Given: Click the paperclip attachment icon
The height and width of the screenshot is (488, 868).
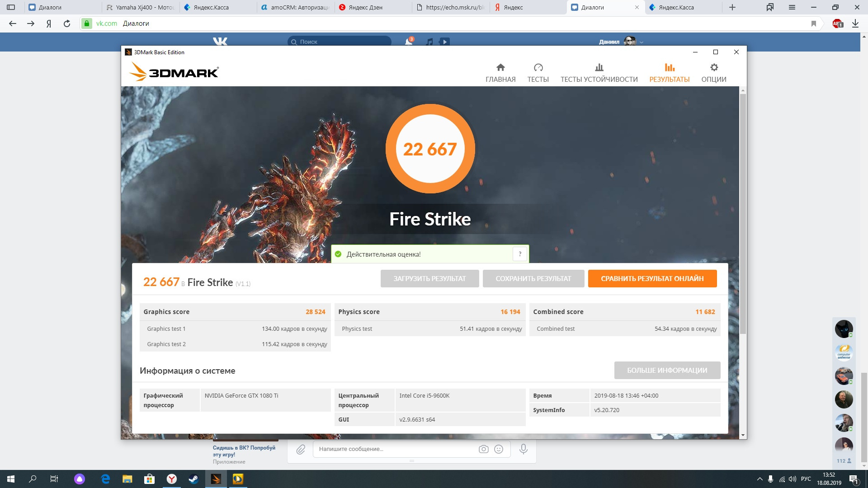Looking at the screenshot, I should [x=301, y=449].
